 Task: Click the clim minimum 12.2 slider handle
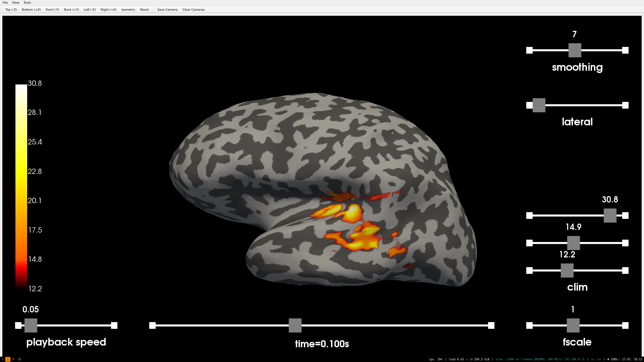(567, 270)
